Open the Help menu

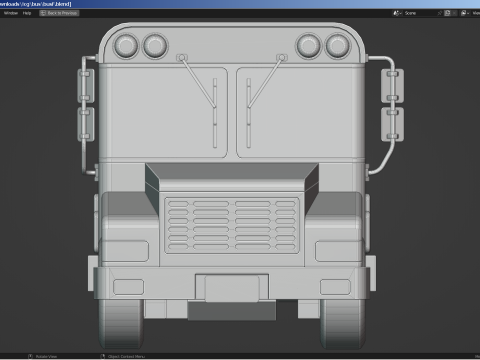click(x=27, y=13)
